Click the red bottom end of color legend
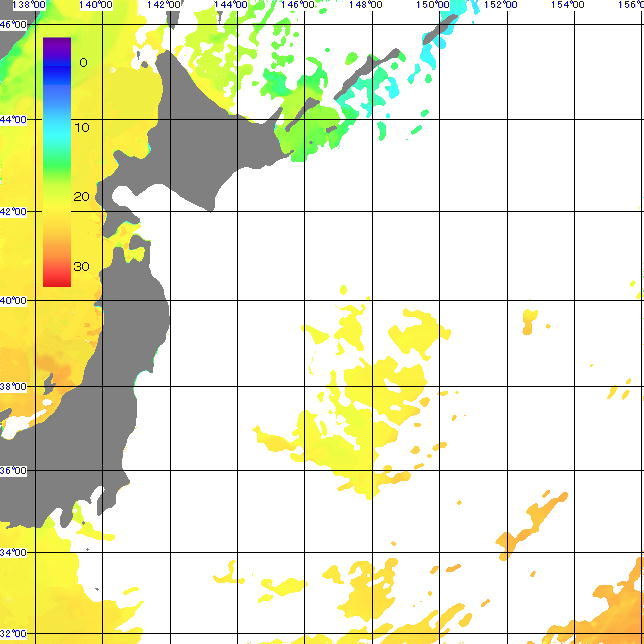This screenshot has height=644, width=644. tap(57, 280)
